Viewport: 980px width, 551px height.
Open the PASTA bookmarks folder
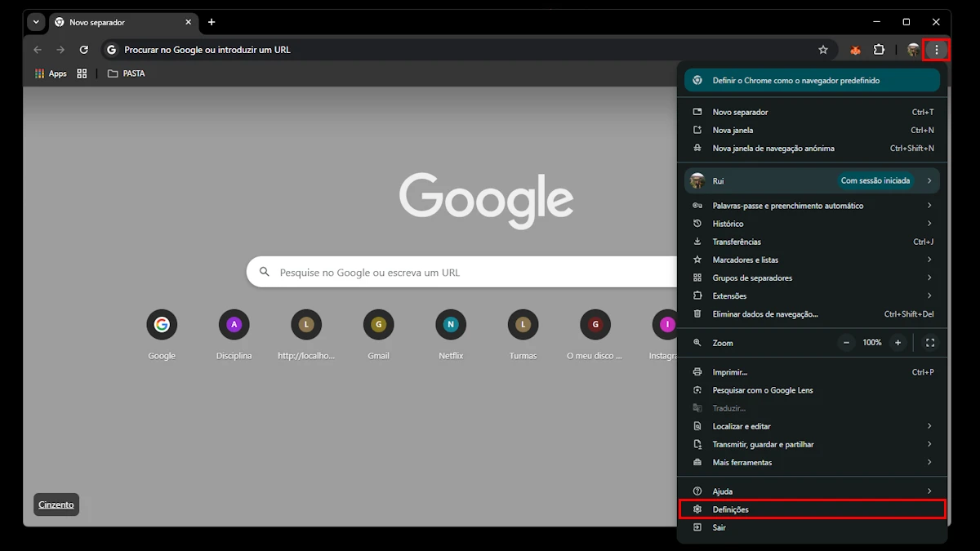(x=127, y=73)
